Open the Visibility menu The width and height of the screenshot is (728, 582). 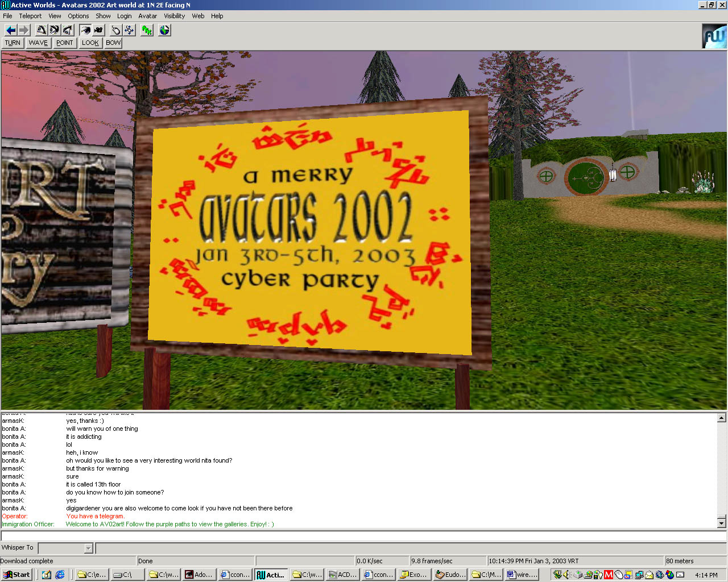point(174,16)
